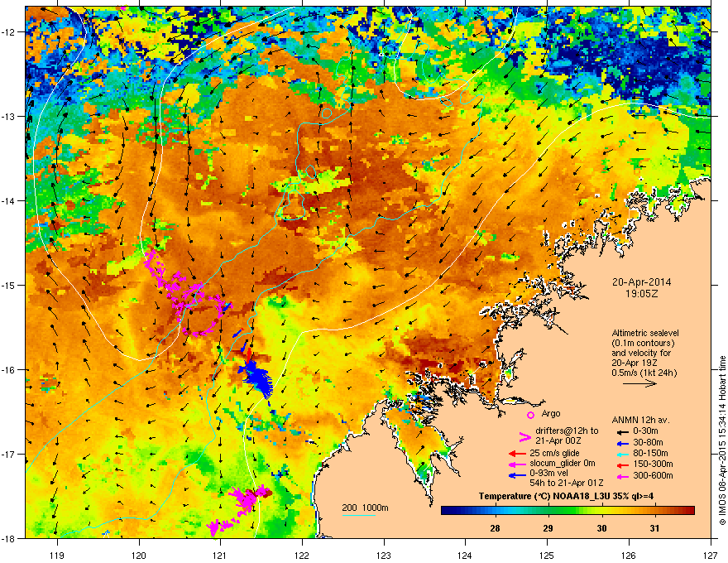Click the longitude axis label 127
728x563 pixels.
(711, 555)
